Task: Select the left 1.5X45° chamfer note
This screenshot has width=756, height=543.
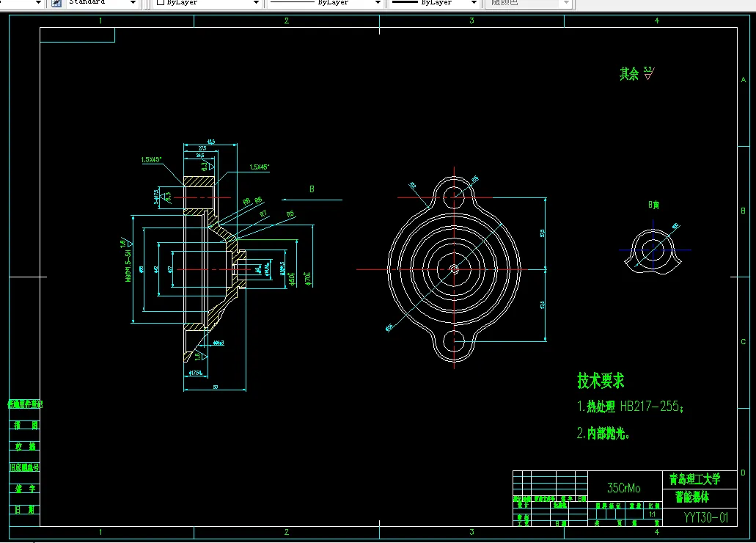Action: 151,159
